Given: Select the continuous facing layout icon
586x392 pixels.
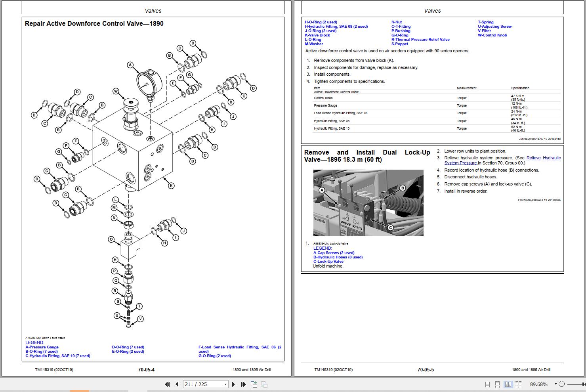Looking at the screenshot, I should coord(518,384).
